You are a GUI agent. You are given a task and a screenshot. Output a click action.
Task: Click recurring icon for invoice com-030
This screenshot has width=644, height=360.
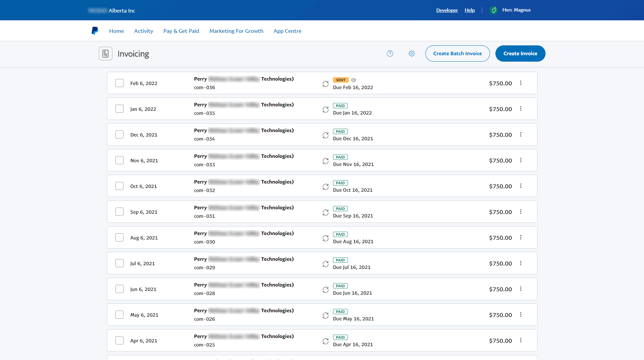click(326, 238)
